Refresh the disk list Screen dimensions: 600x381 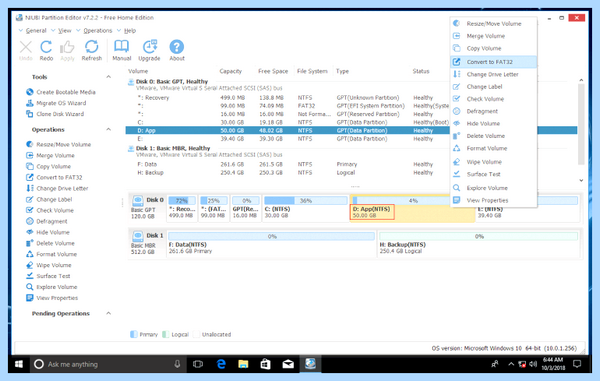pos(91,50)
